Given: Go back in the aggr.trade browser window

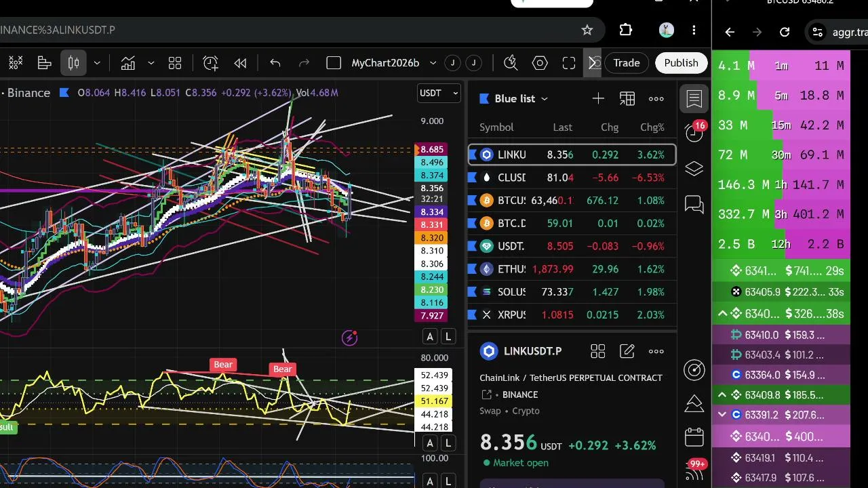Looking at the screenshot, I should tap(730, 32).
